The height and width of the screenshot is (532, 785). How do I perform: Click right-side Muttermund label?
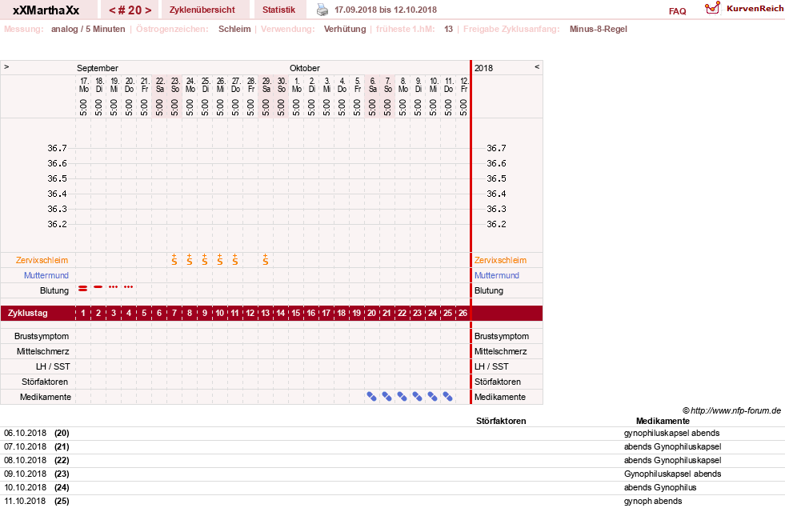click(497, 275)
